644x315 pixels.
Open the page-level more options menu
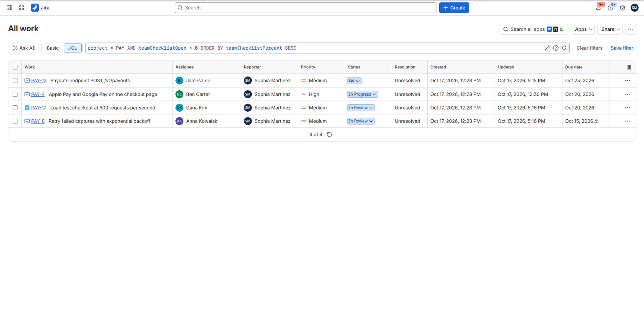(630, 29)
